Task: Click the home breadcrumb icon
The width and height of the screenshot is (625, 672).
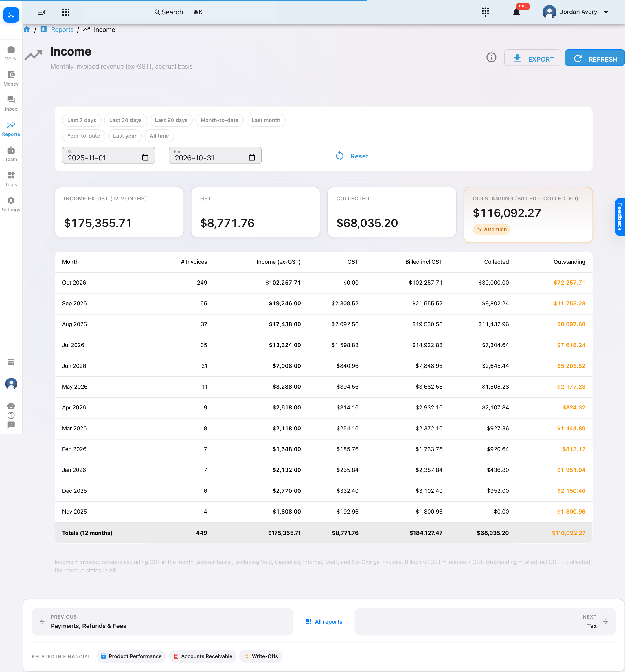Action: (27, 29)
